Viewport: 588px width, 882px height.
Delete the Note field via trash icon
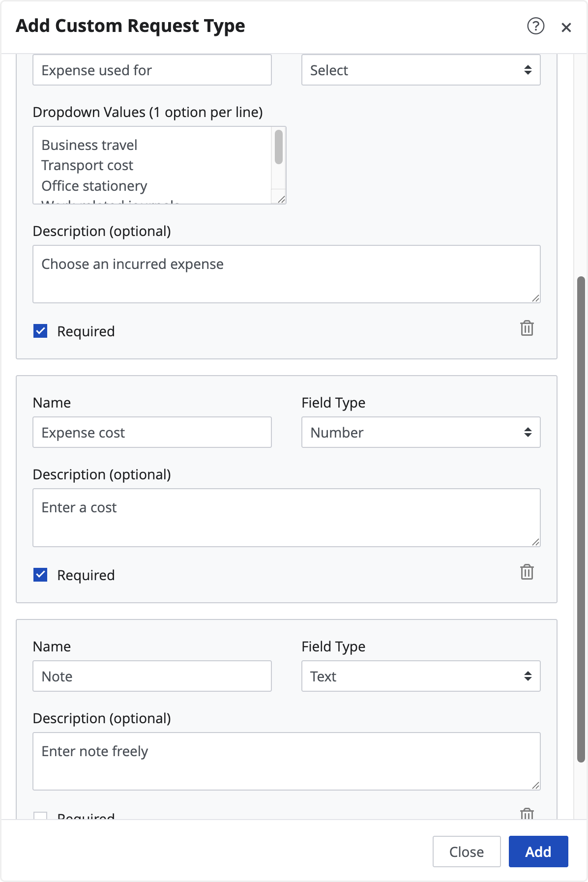(x=527, y=814)
